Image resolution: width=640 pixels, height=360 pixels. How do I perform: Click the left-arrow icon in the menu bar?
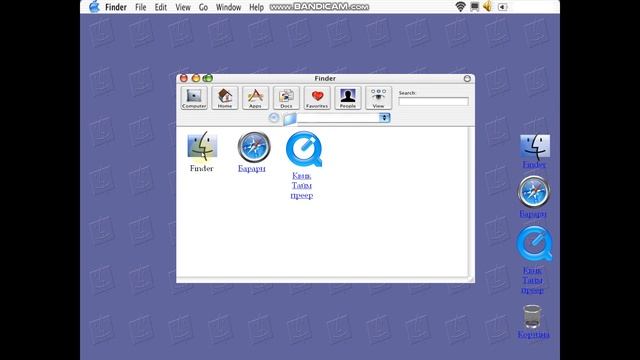tap(502, 7)
